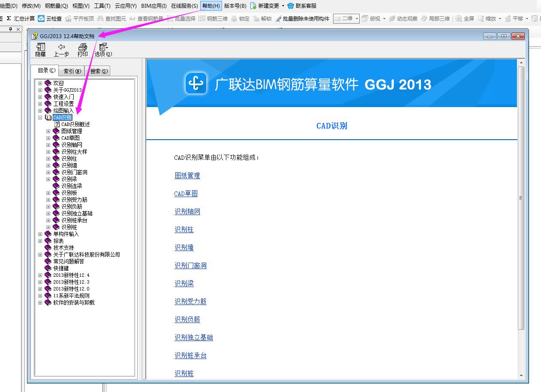Viewport: 541px width, 392px height.
Task: Follow the 识别桩承台 link in content
Action: pyautogui.click(x=190, y=356)
